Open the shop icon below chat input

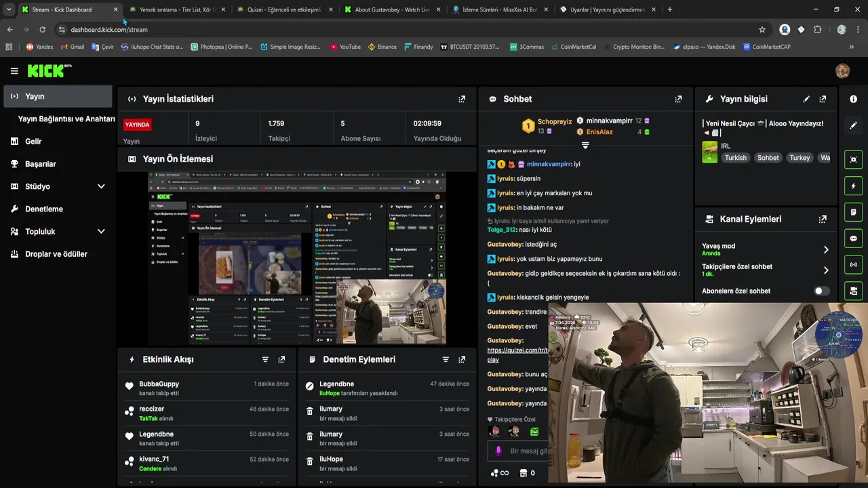[x=524, y=473]
